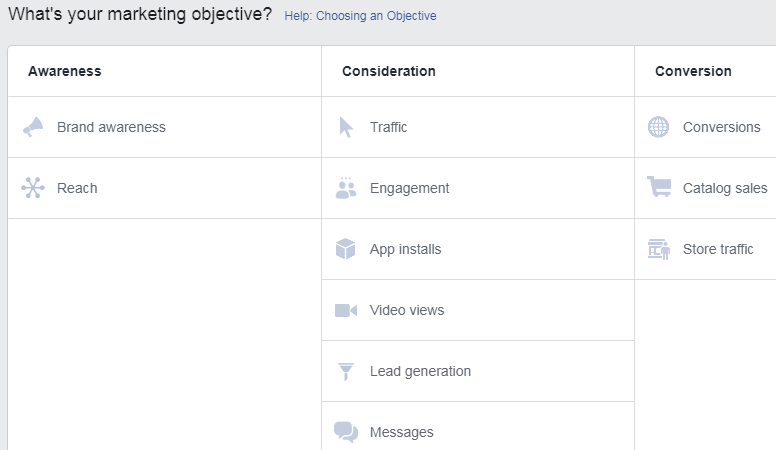Viewport: 776px width, 450px height.
Task: Click the Reach network node icon
Action: coord(33,188)
